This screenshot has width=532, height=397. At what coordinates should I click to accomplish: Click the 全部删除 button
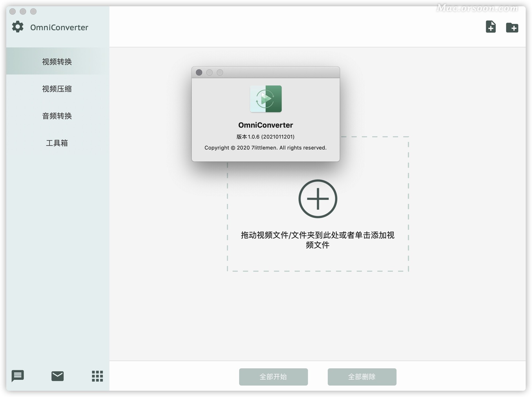click(x=362, y=376)
